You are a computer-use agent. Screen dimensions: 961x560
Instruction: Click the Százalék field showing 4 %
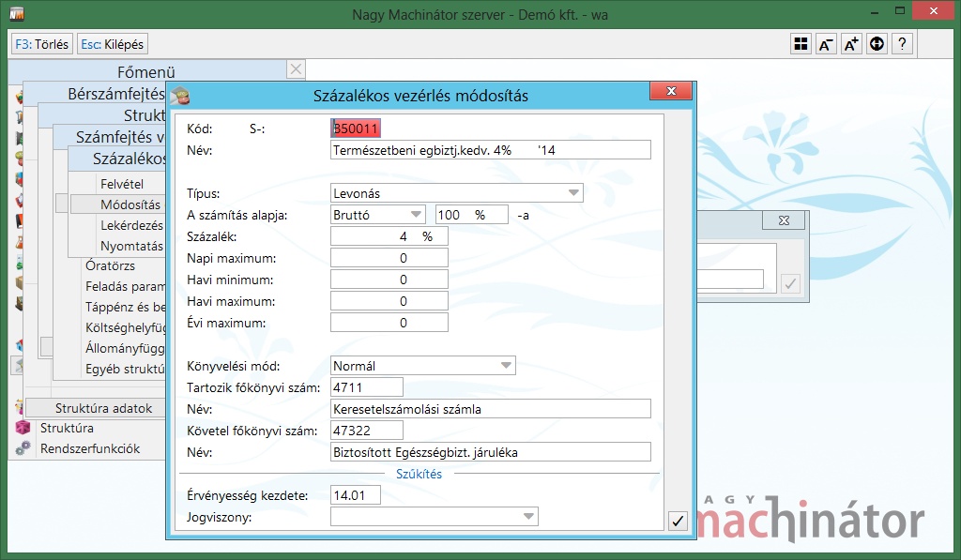click(389, 236)
